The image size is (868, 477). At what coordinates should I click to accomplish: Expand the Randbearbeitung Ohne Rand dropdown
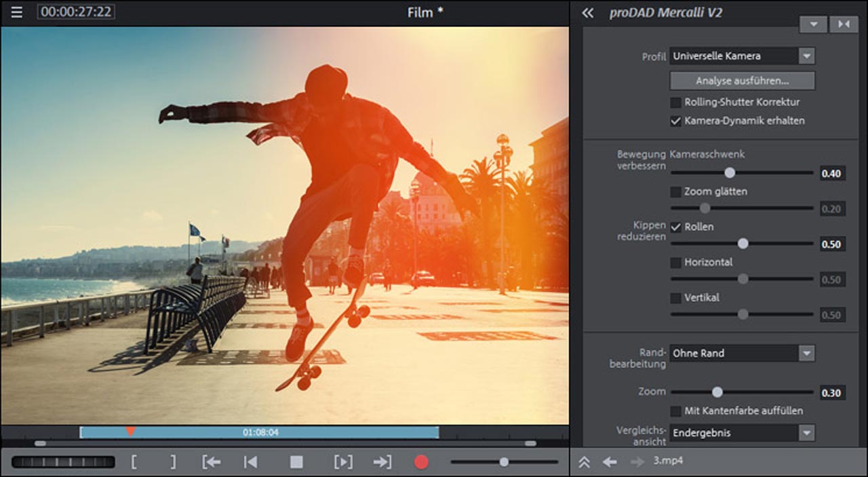click(806, 354)
